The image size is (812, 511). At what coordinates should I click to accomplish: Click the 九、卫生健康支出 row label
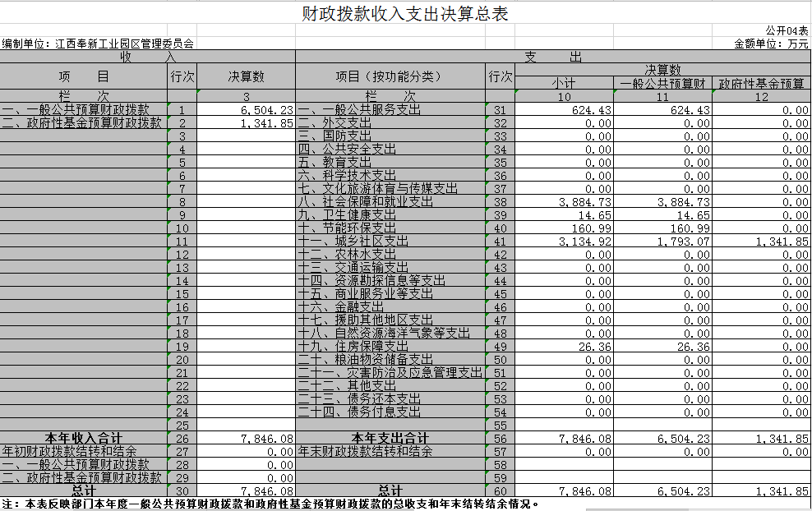347,215
